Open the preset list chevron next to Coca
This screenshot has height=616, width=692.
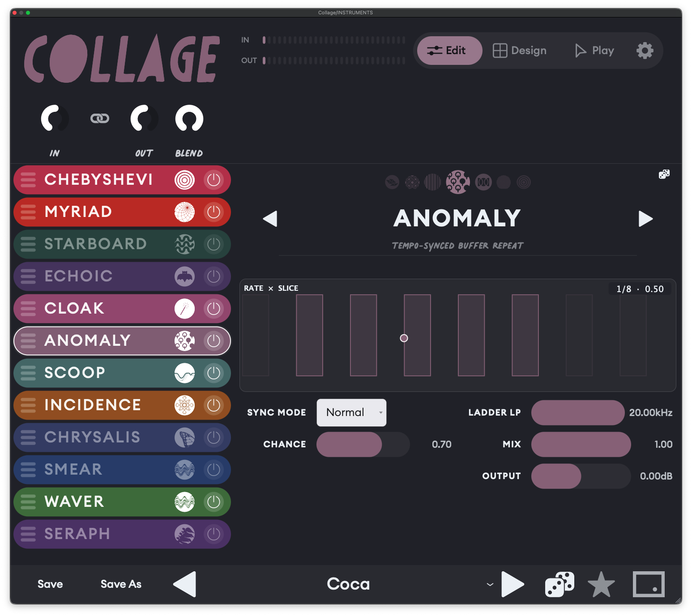490,584
